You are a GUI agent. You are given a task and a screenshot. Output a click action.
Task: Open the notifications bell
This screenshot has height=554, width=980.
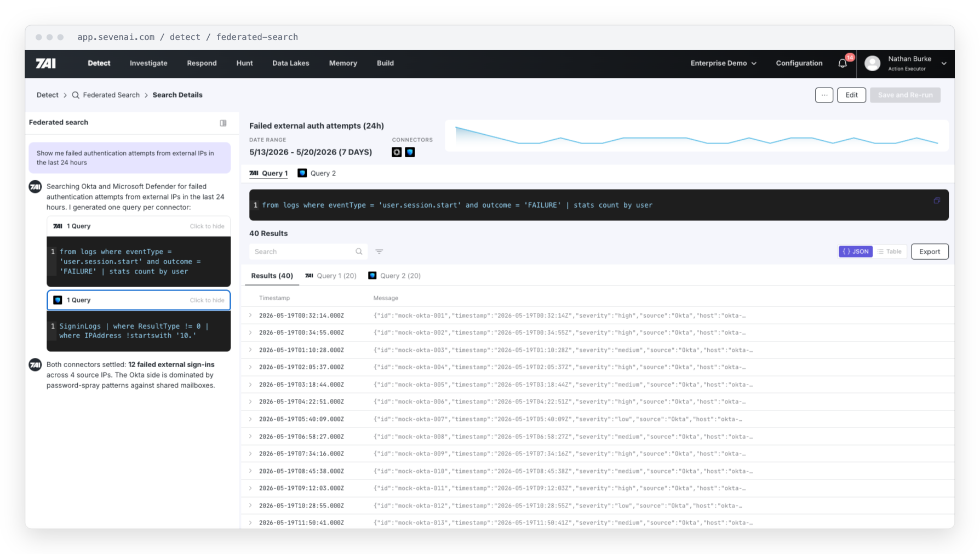point(843,64)
